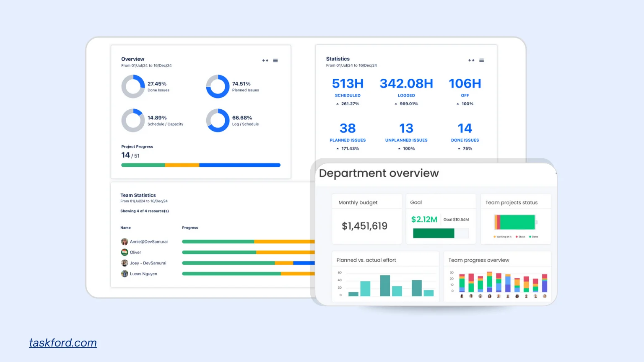Image resolution: width=644 pixels, height=362 pixels.
Task: Click the Project Progress bar
Action: (x=200, y=165)
